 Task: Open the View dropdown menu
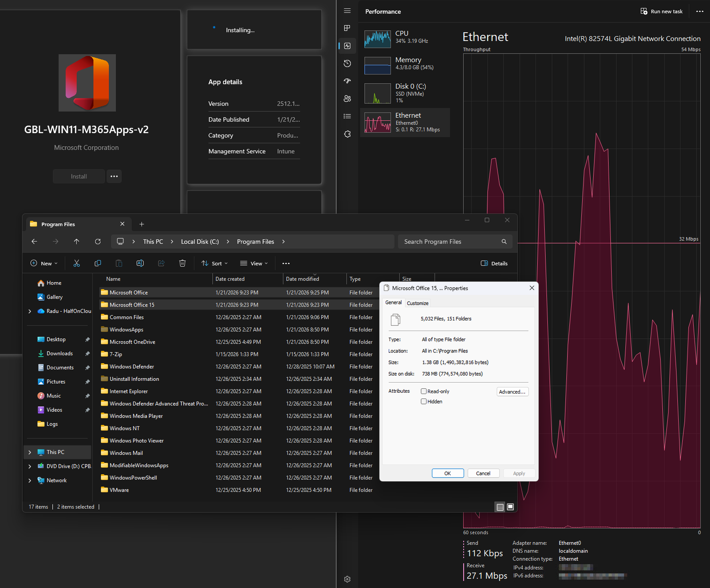click(x=254, y=263)
